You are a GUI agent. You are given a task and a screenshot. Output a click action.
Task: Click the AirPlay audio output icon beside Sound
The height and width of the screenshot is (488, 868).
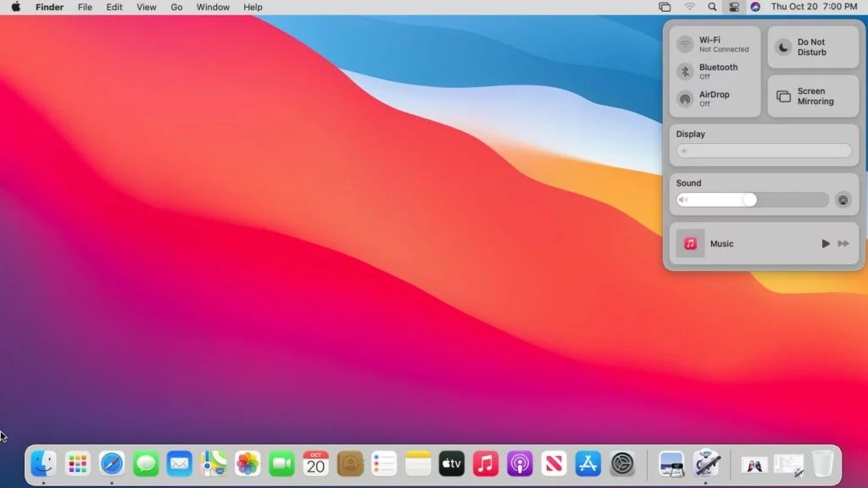(x=843, y=200)
